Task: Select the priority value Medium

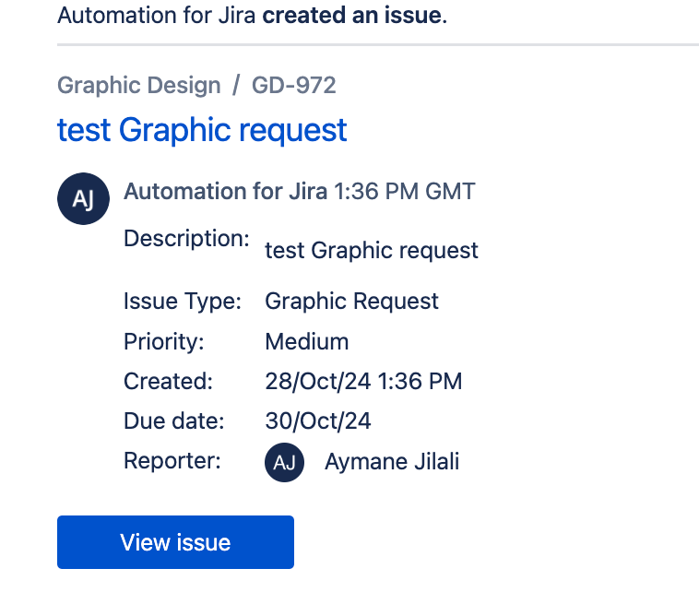Action: coord(307,342)
